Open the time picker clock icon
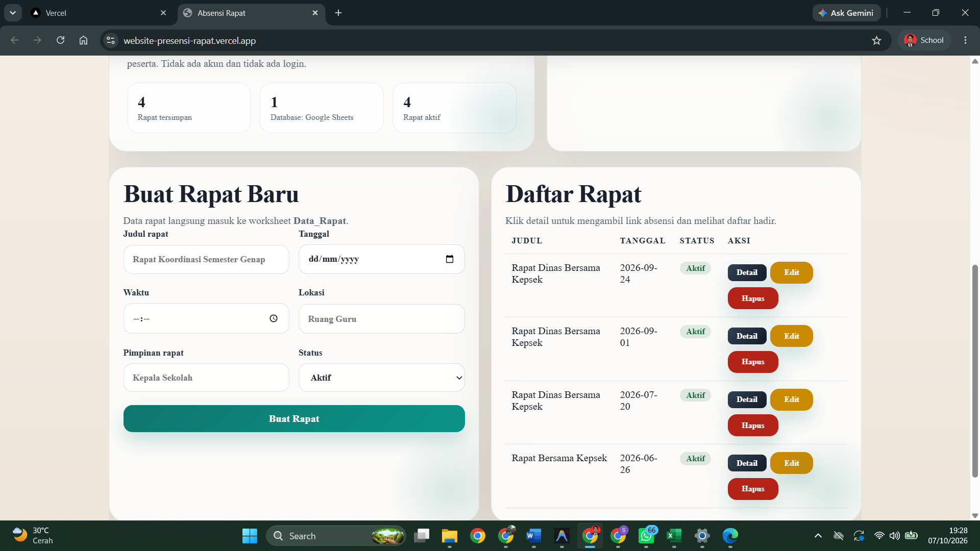980x551 pixels. coord(274,318)
